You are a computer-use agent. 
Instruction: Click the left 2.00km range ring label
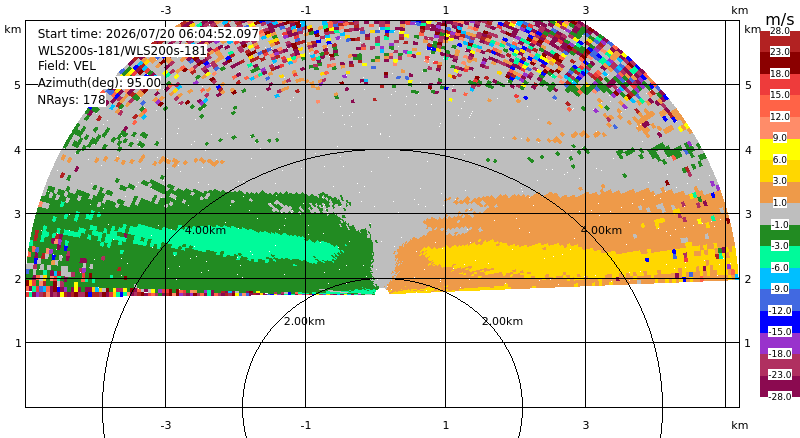click(304, 321)
